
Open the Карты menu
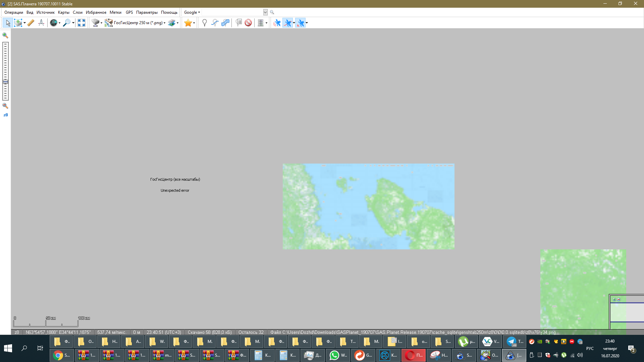(x=63, y=12)
